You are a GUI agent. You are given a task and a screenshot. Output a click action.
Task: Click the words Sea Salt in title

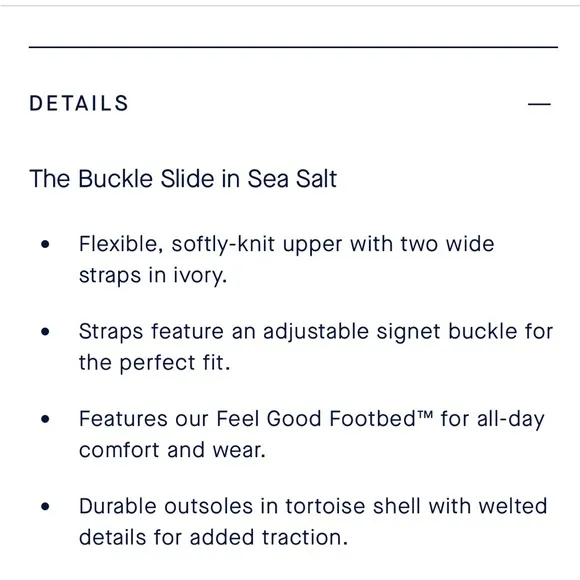[292, 179]
